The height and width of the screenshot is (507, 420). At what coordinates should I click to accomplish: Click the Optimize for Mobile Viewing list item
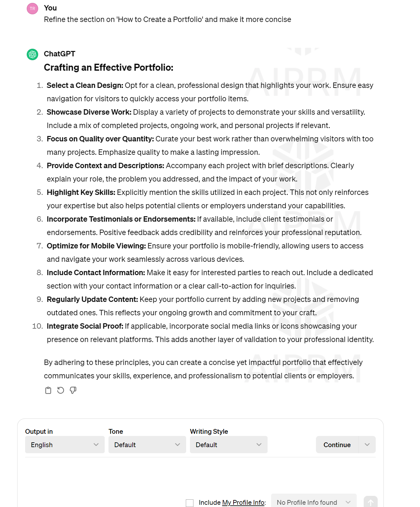point(205,253)
